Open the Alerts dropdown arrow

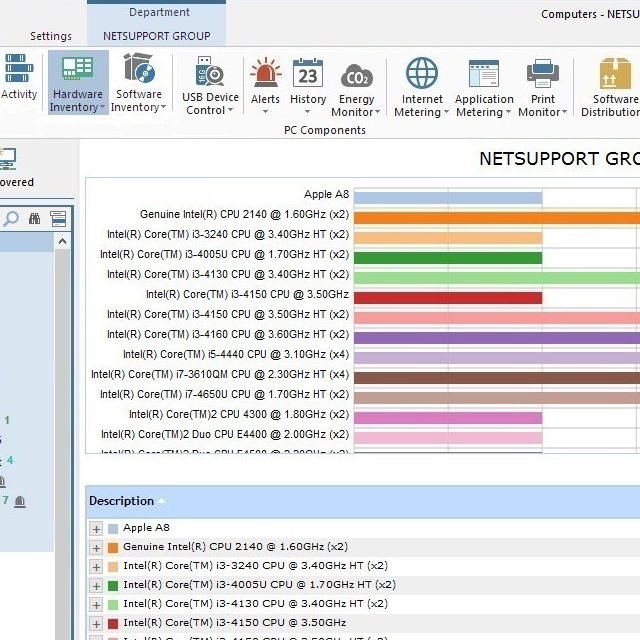[x=265, y=111]
